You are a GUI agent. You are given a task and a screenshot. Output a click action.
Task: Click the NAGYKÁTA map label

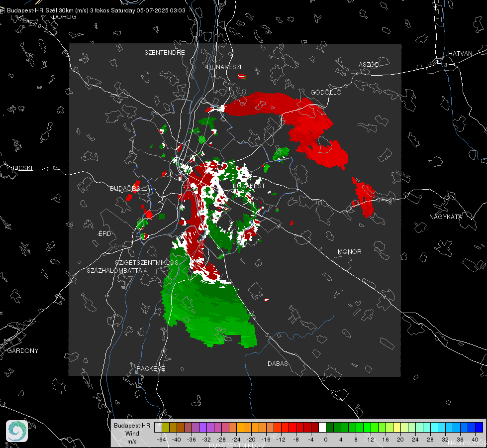(x=445, y=217)
